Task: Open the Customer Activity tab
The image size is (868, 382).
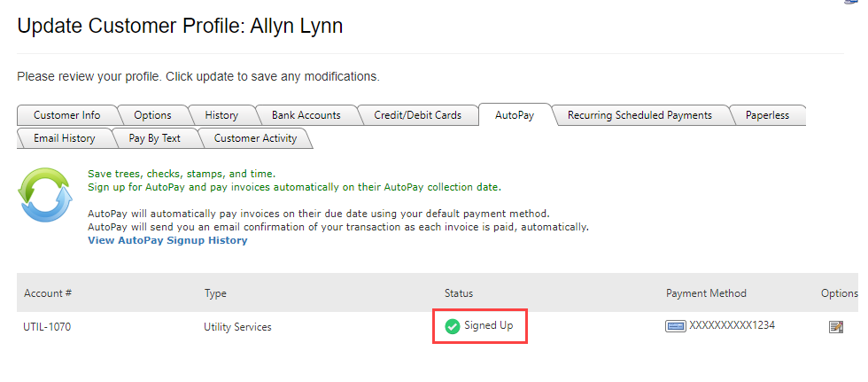Action: pos(255,138)
